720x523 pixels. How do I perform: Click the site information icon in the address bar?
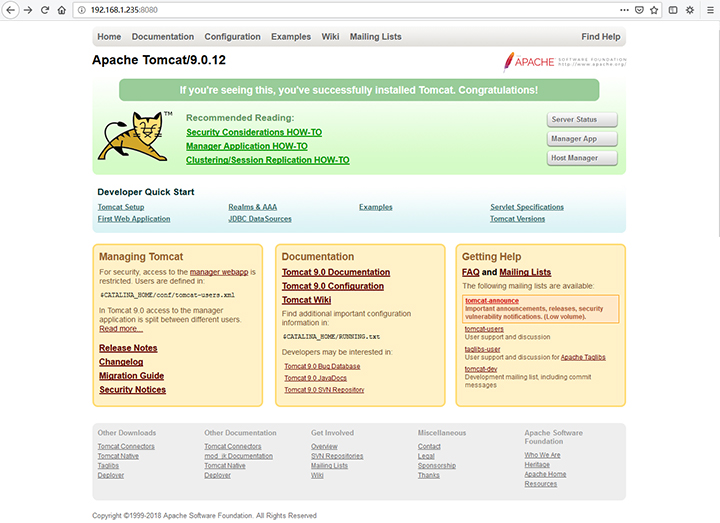(81, 10)
